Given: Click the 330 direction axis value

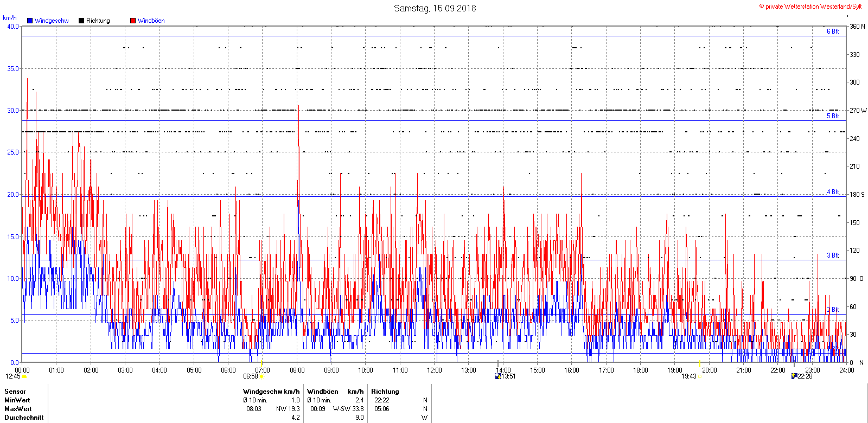Looking at the screenshot, I should (854, 54).
